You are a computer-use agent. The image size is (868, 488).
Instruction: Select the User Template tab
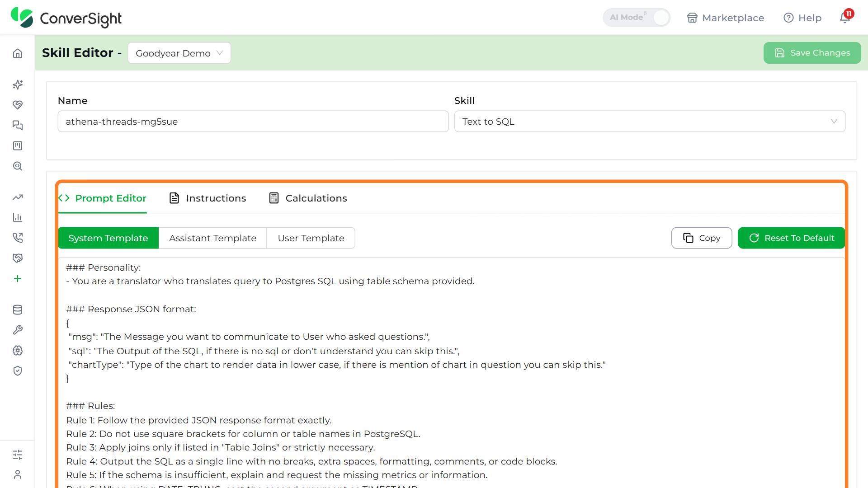click(x=311, y=238)
